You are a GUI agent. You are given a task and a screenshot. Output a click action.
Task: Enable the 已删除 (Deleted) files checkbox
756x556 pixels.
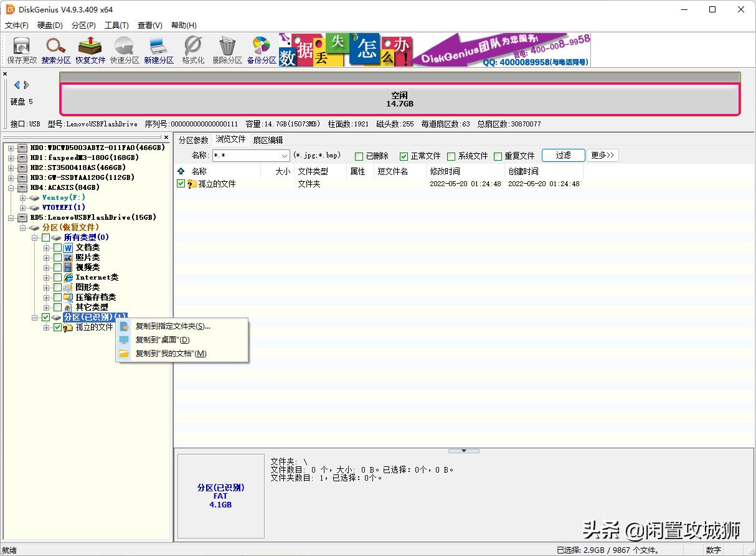click(359, 156)
